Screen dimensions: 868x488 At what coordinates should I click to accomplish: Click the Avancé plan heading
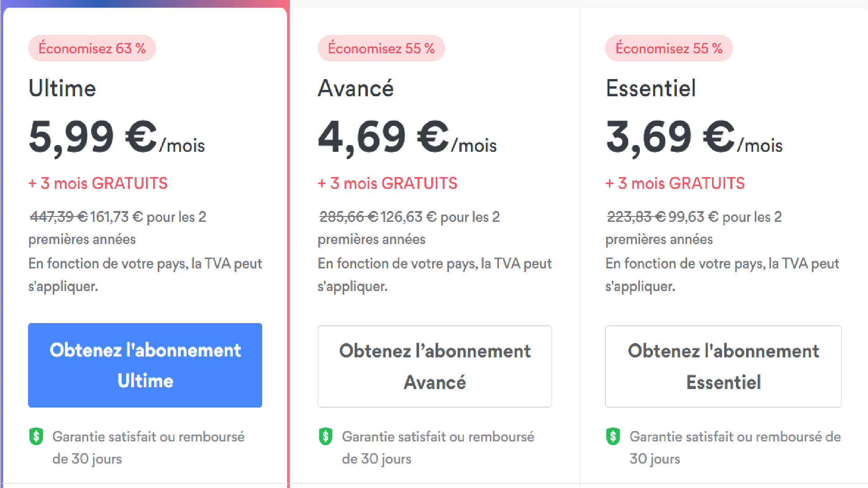(x=356, y=88)
